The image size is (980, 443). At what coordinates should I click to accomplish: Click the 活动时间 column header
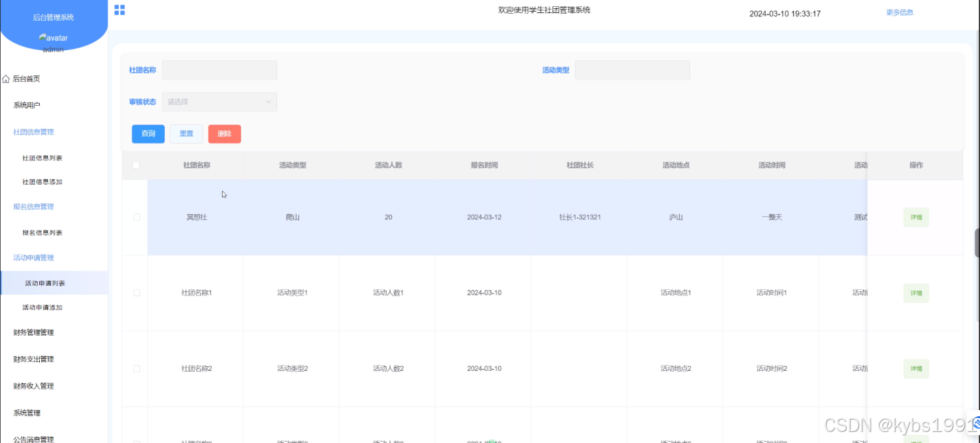[x=772, y=166]
